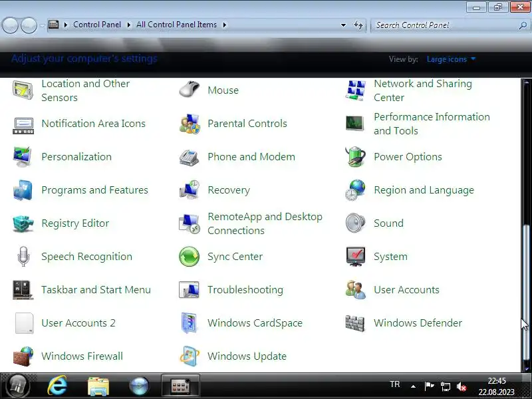Open the Start menu orb
This screenshot has width=532, height=399.
pos(18,386)
